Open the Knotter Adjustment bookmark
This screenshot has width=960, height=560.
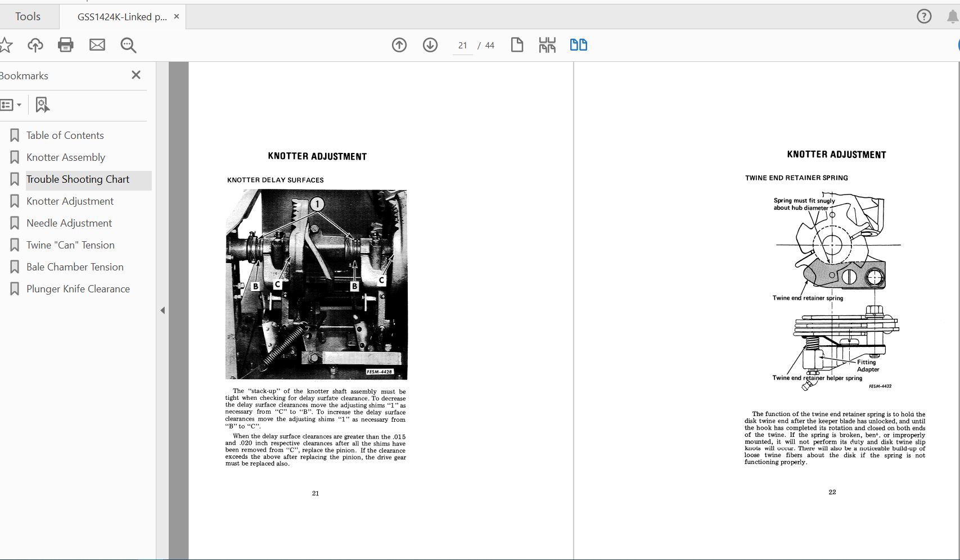(70, 201)
